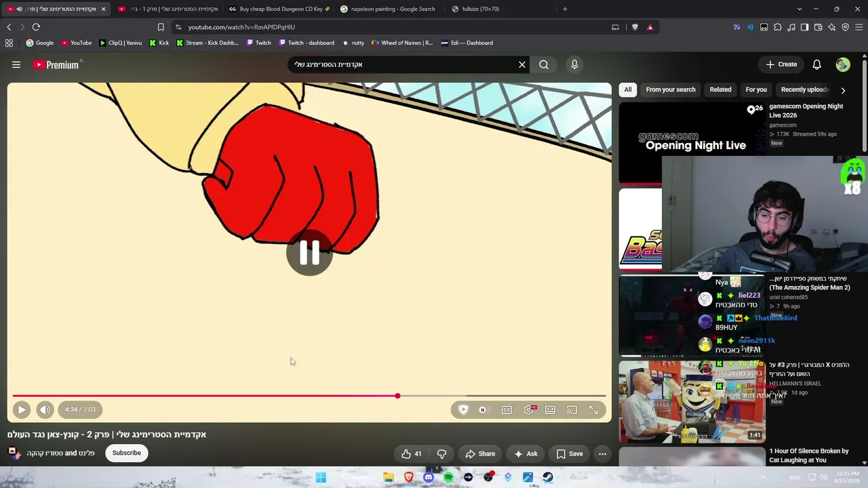Viewport: 868px width, 488px height.
Task: Open the channel avatar under the video
Action: [14, 453]
